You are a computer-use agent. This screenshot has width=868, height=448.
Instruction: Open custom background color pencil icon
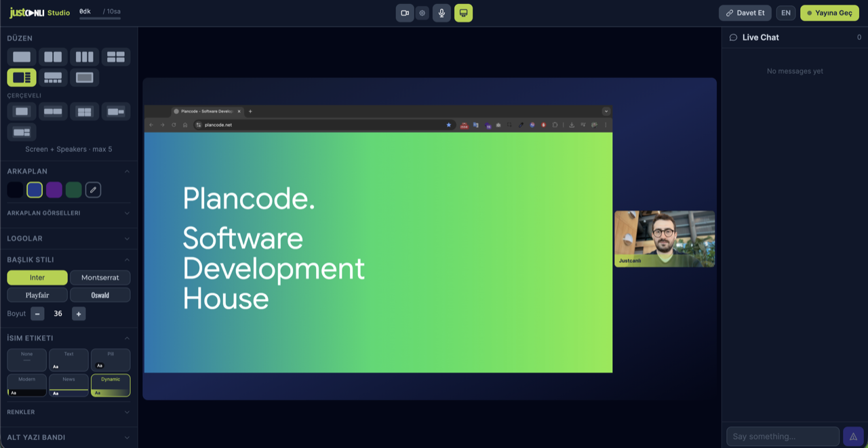[93, 190]
